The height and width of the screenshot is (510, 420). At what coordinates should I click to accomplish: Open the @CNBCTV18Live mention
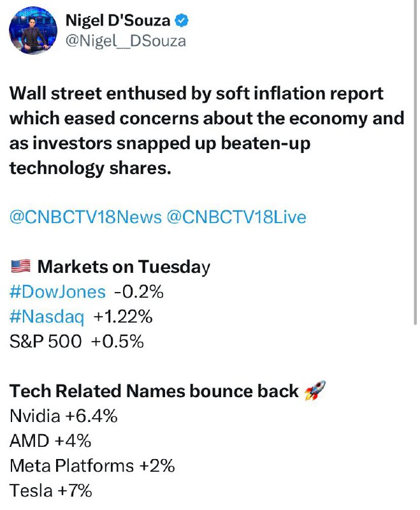[x=236, y=217]
